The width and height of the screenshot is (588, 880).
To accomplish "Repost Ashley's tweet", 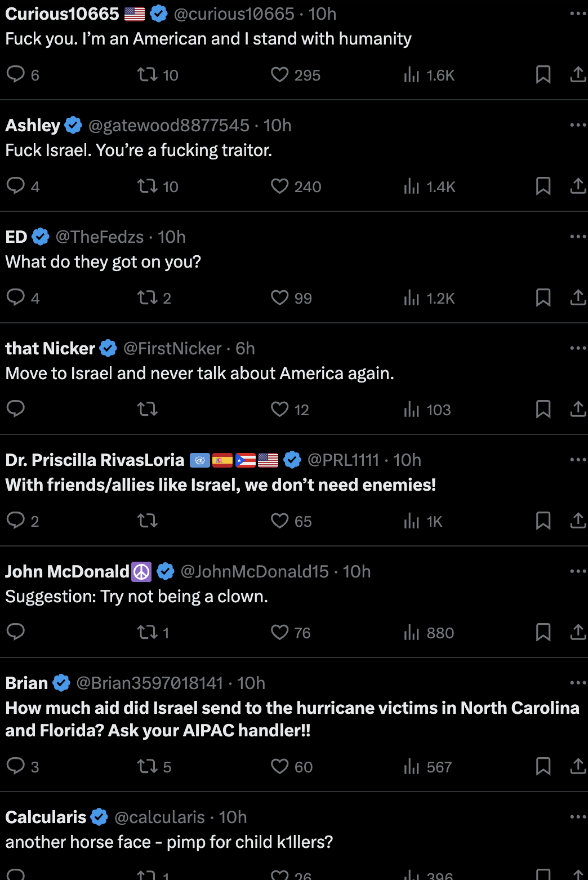I will point(148,186).
